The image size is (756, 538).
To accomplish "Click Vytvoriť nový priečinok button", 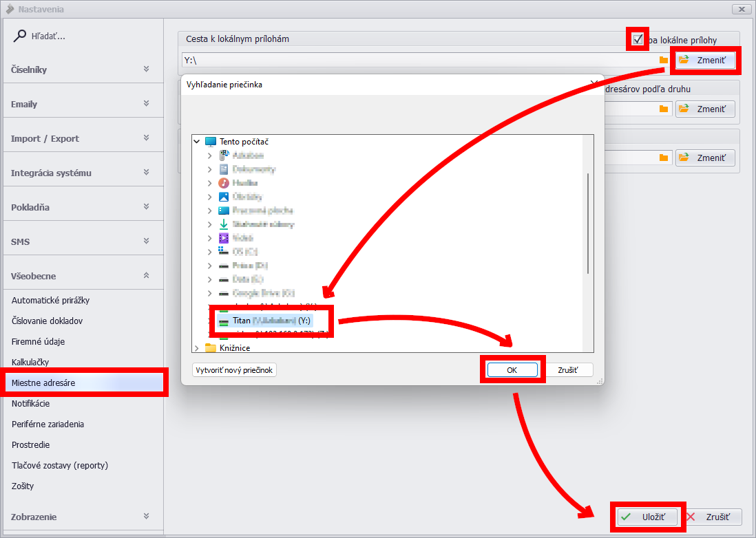I will pyautogui.click(x=234, y=370).
